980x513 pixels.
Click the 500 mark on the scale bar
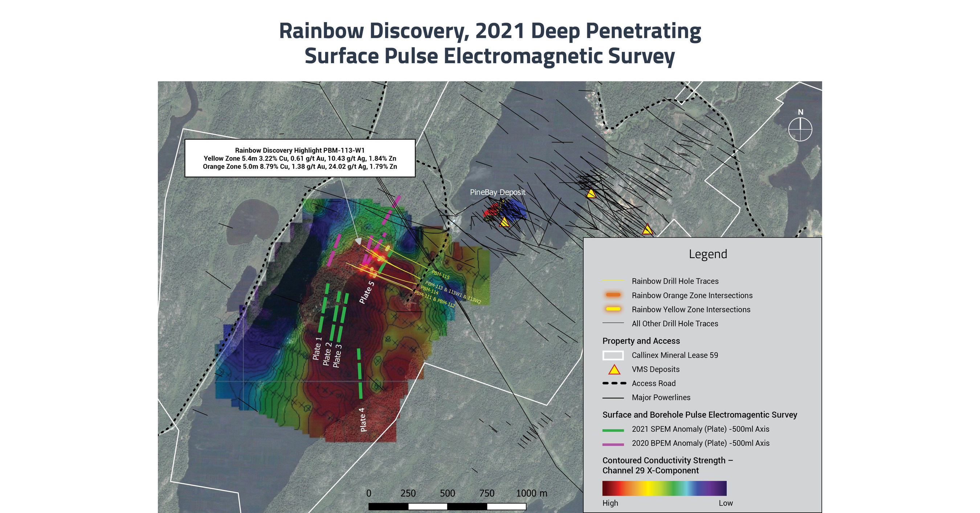tap(448, 493)
